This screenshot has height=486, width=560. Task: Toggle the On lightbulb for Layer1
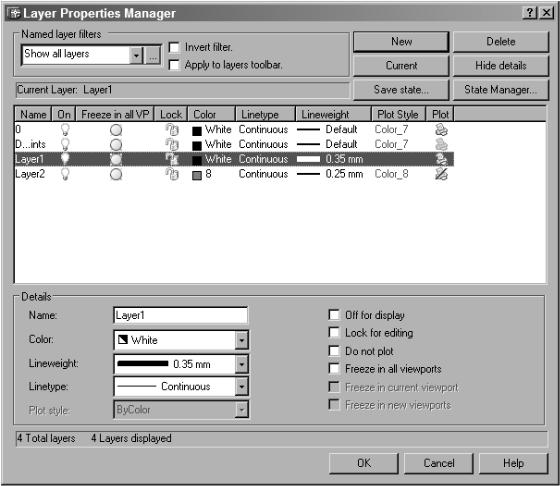pyautogui.click(x=65, y=159)
